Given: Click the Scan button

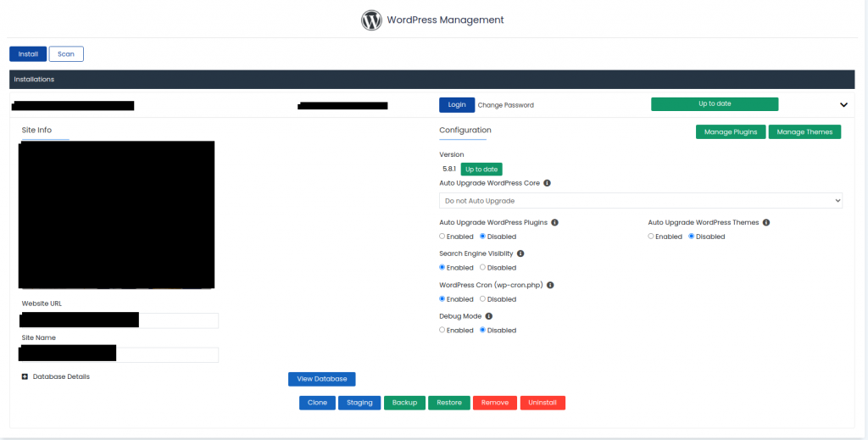Looking at the screenshot, I should pos(66,54).
